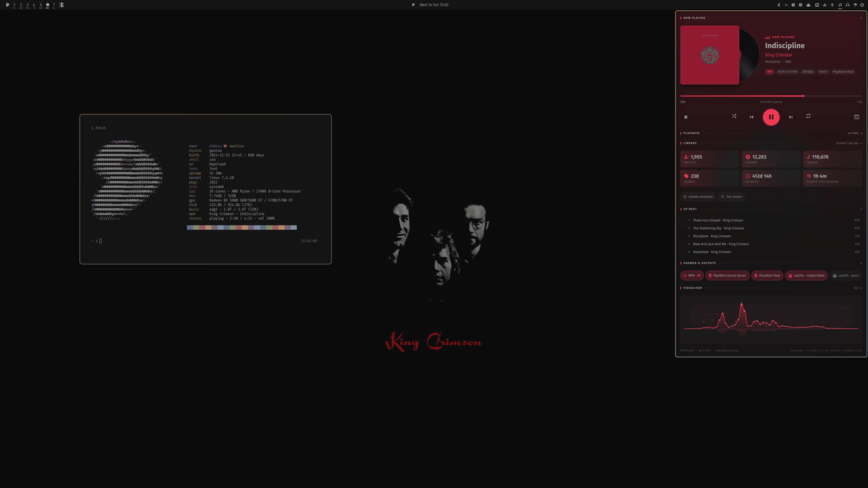Collapse the Up Next queue section
The height and width of the screenshot is (488, 868).
point(861,209)
